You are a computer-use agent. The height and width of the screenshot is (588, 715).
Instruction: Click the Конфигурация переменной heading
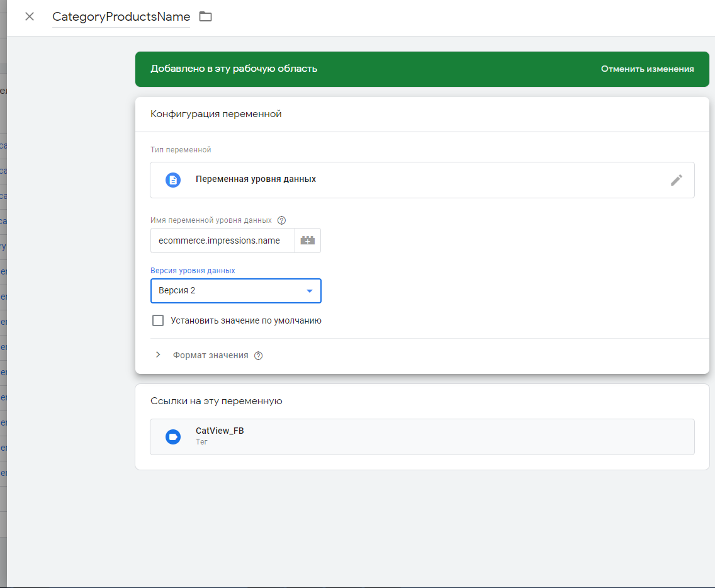point(216,114)
